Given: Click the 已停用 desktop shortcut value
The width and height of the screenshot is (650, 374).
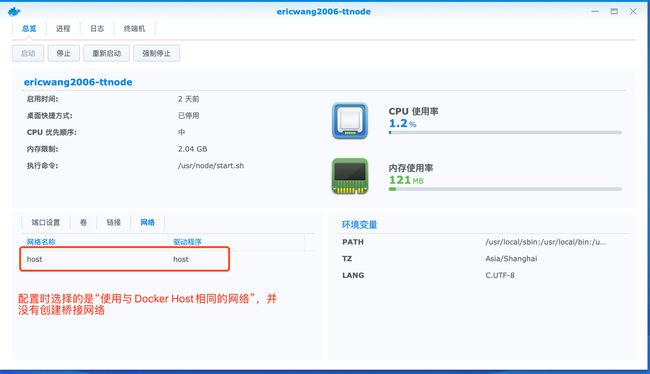Looking at the screenshot, I should 188,116.
